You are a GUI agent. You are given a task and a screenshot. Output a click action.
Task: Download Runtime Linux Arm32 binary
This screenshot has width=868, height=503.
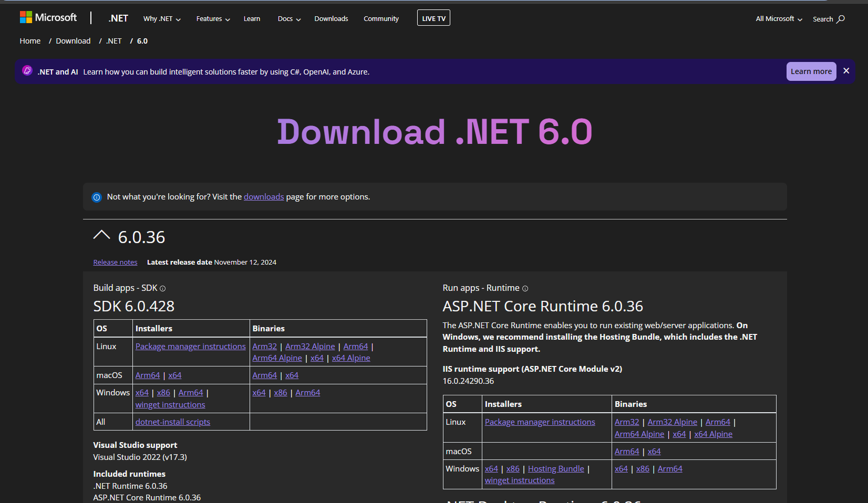(627, 422)
